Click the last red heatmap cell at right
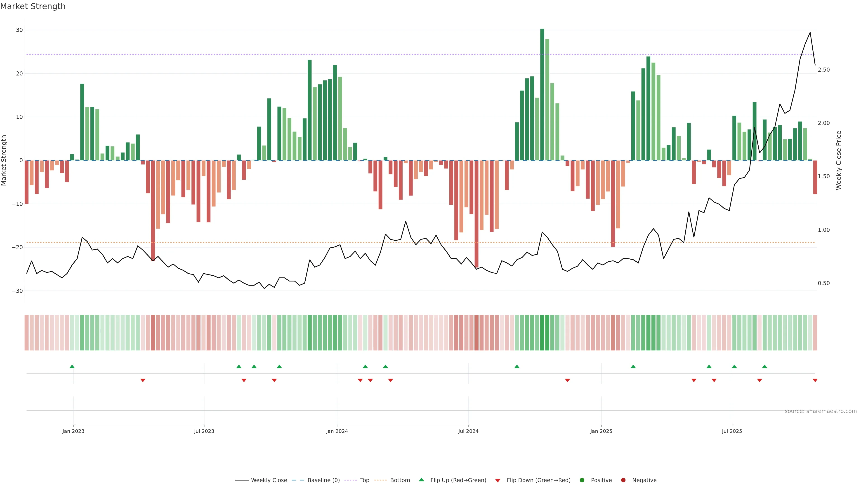 815,333
